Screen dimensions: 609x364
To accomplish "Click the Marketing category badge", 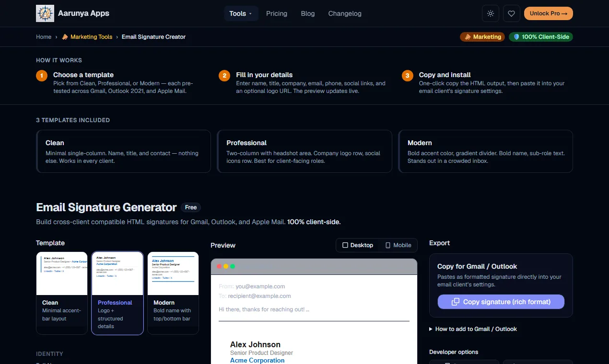I will [x=482, y=37].
